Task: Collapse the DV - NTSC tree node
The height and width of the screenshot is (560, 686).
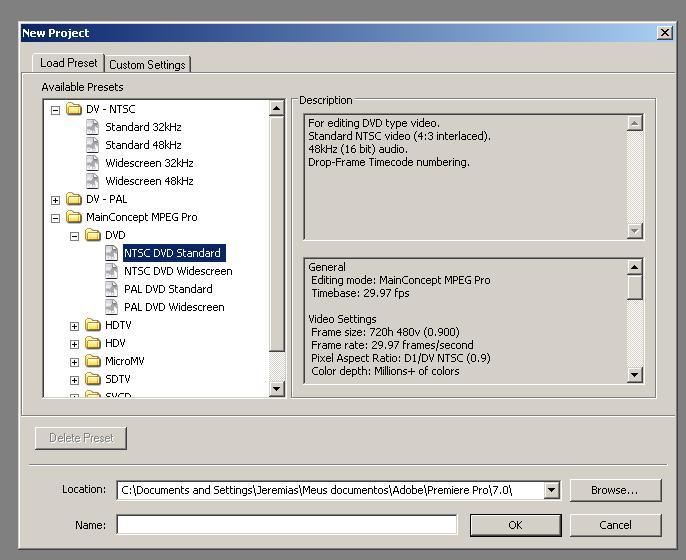Action: coord(55,110)
